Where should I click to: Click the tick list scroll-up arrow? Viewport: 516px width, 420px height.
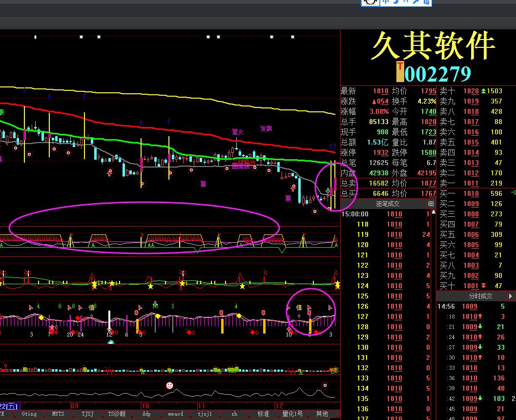(433, 212)
